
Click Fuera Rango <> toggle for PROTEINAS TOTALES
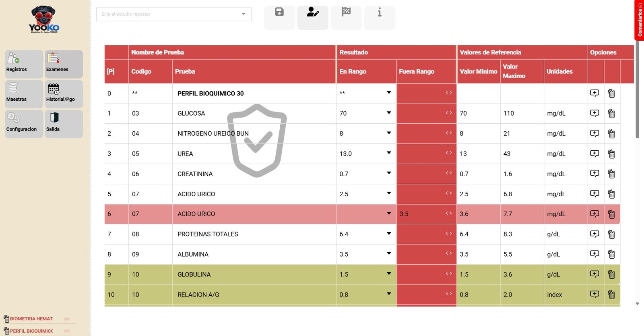point(449,234)
